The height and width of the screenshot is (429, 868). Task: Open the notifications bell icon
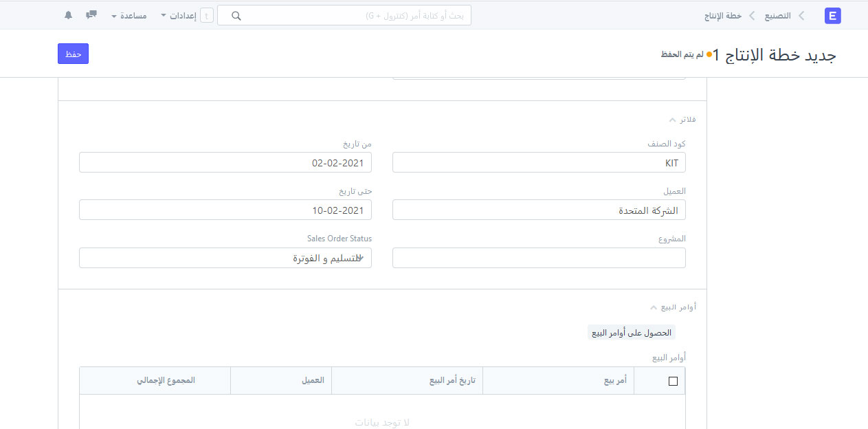tap(68, 15)
